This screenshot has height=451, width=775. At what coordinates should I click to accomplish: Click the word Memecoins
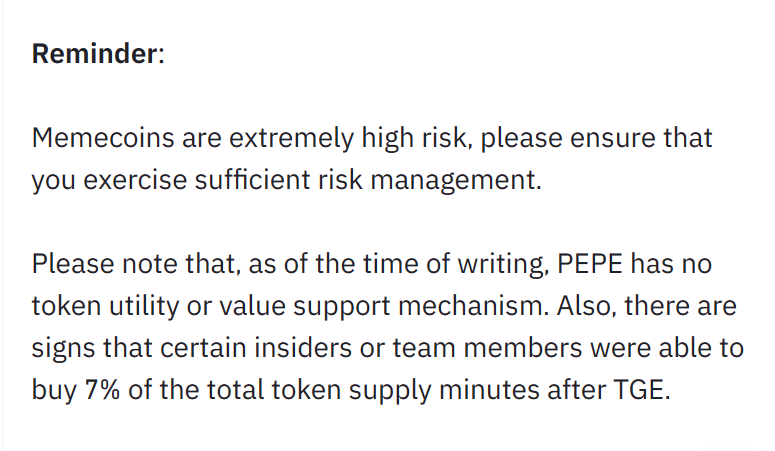point(103,137)
